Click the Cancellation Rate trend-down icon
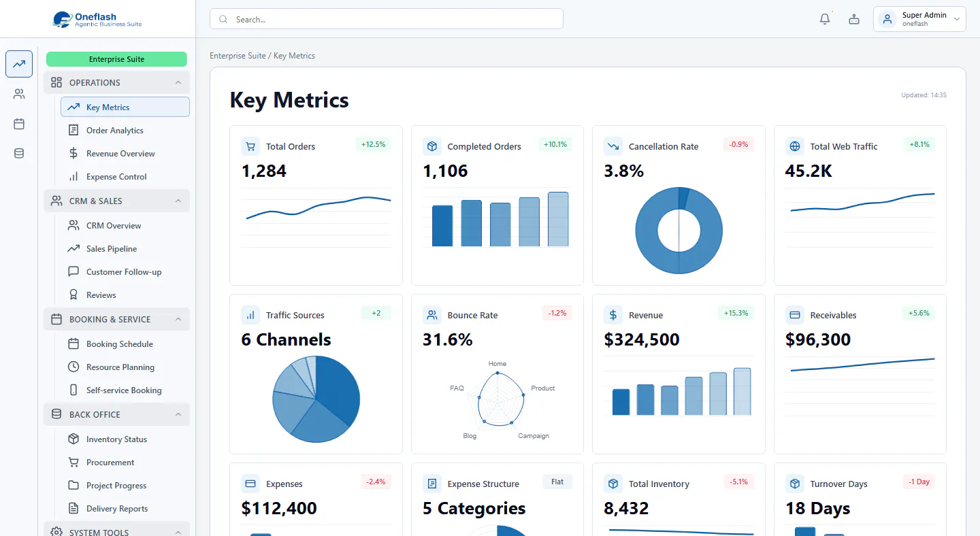The image size is (980, 536). pos(613,146)
